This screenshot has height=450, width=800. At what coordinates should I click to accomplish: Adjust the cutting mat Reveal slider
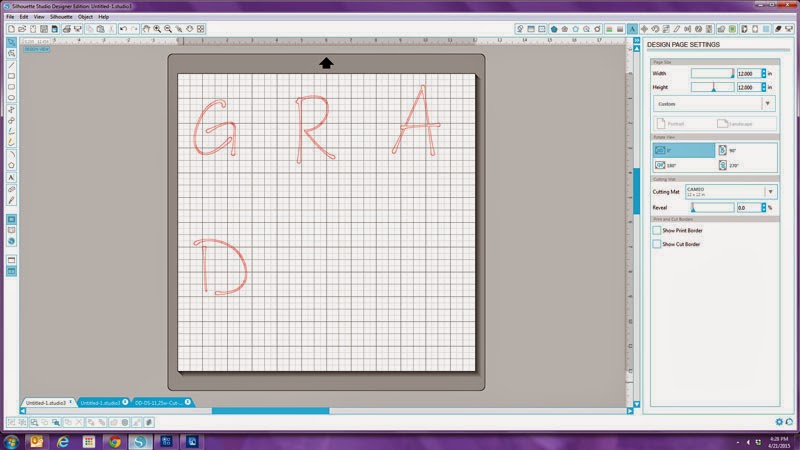[713, 208]
